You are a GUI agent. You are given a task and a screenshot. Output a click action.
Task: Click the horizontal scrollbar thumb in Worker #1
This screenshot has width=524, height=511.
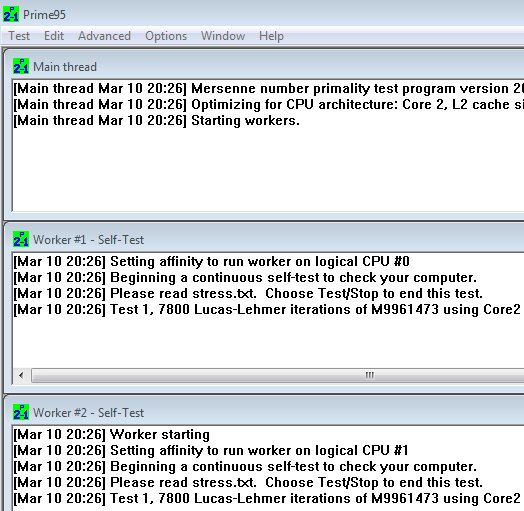pos(278,375)
